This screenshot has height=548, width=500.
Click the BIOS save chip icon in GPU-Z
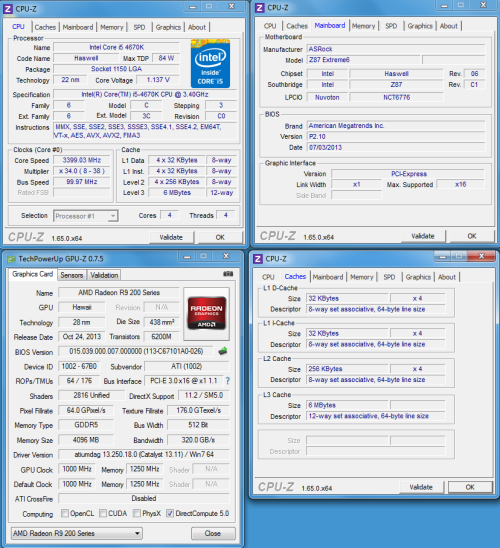223,351
